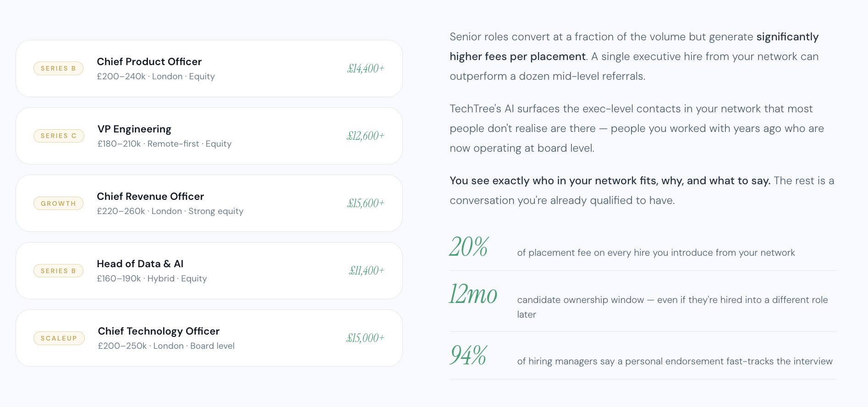
Task: Click the £15,600+ fee amount
Action: [x=366, y=203]
